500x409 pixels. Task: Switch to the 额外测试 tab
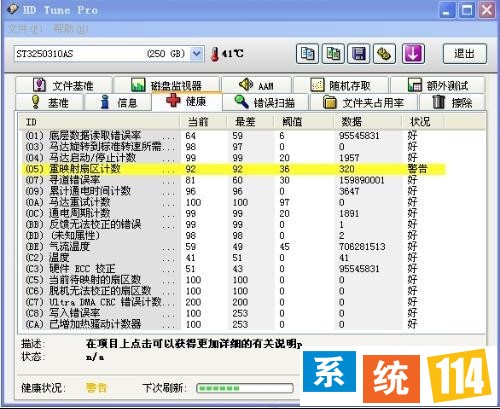pyautogui.click(x=438, y=85)
